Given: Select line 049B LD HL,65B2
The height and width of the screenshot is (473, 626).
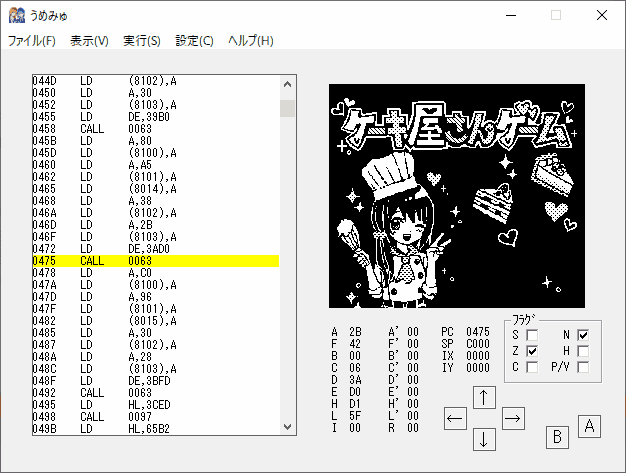Looking at the screenshot, I should point(156,429).
